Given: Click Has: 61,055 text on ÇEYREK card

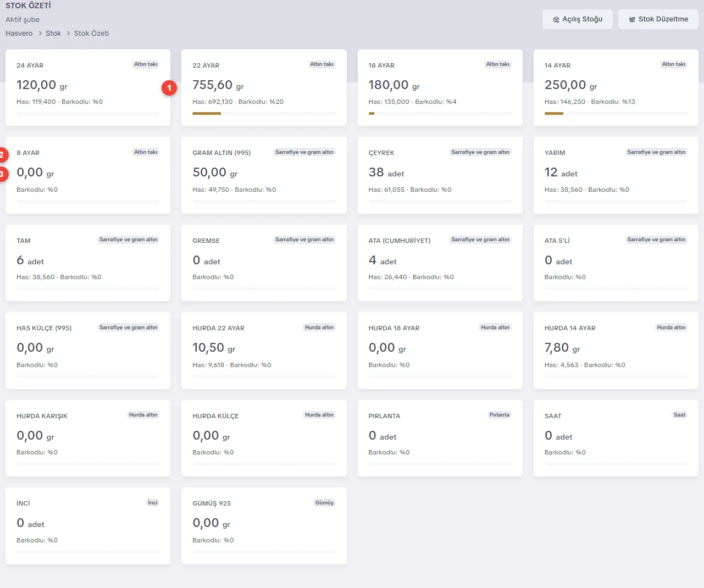Looking at the screenshot, I should pyautogui.click(x=386, y=190).
